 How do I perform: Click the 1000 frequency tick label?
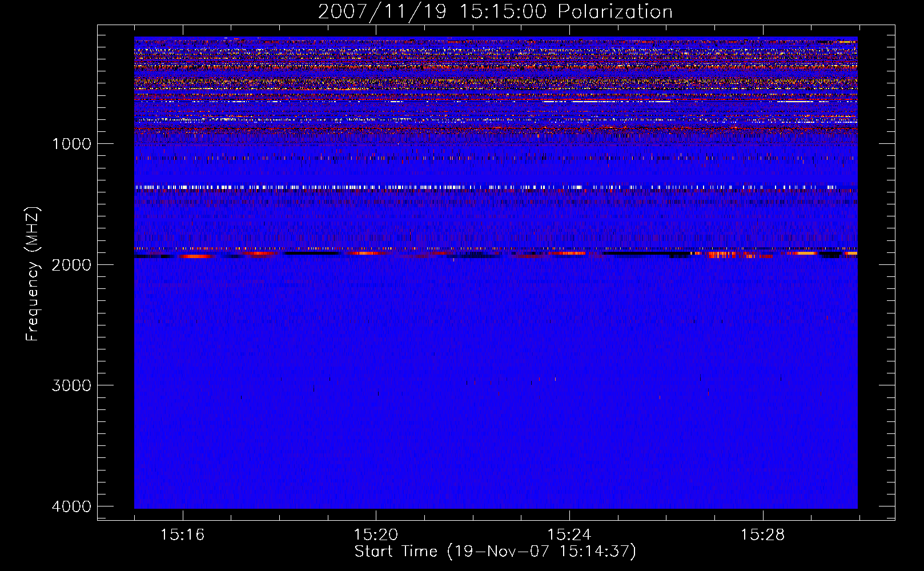(71, 143)
